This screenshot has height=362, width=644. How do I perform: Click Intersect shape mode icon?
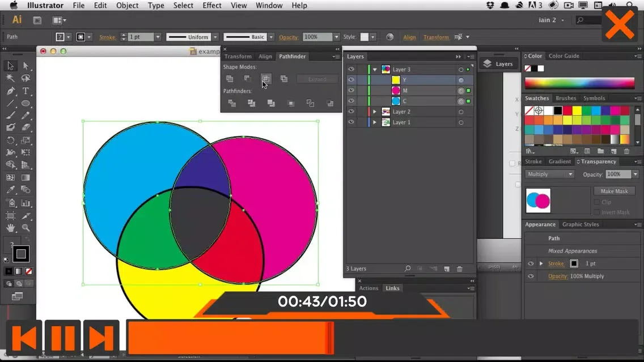[266, 78]
